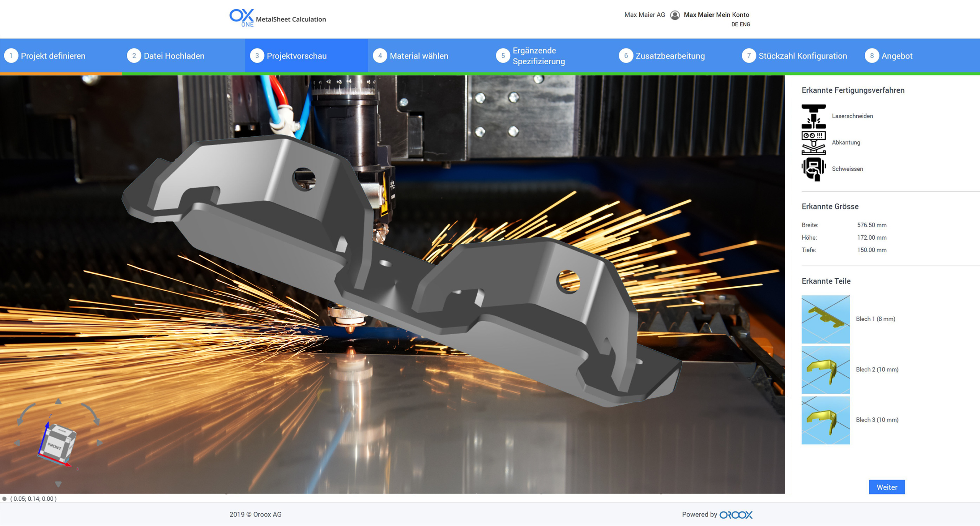
Task: Click the left triangle beside view cube
Action: (x=17, y=443)
